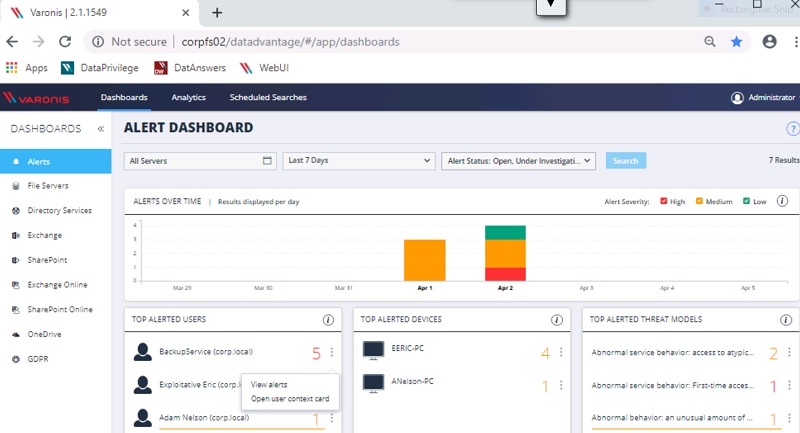Open the Chrome profile avatar

pos(769,42)
